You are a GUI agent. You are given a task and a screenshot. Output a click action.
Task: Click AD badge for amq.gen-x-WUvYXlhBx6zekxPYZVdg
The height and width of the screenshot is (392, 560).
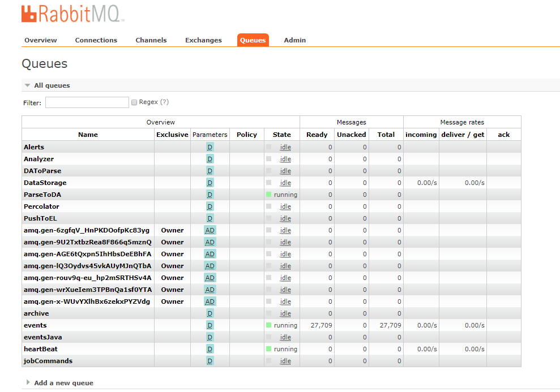coord(210,301)
